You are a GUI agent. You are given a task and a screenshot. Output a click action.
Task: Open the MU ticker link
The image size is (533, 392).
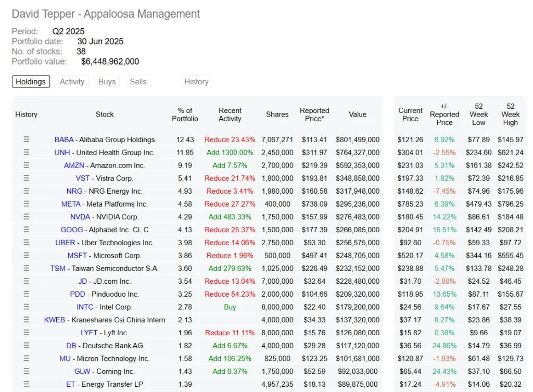click(65, 358)
